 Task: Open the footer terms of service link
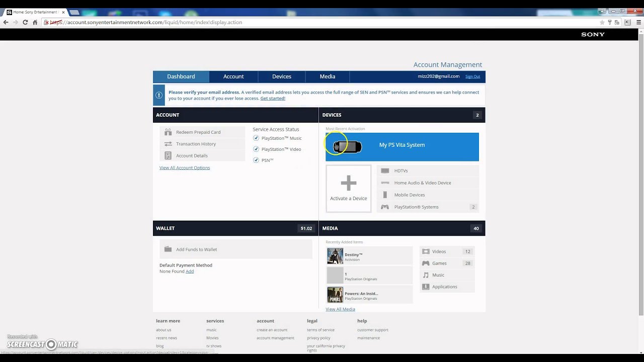click(320, 330)
